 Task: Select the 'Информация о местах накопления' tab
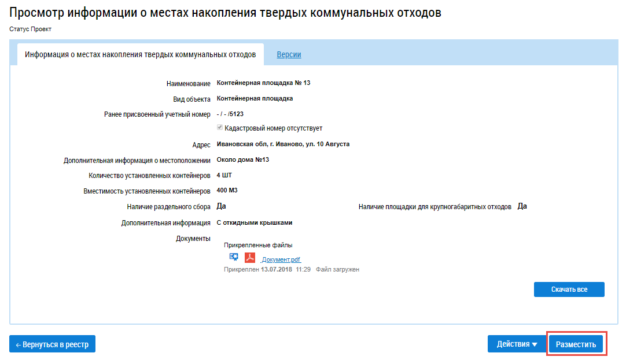click(140, 54)
